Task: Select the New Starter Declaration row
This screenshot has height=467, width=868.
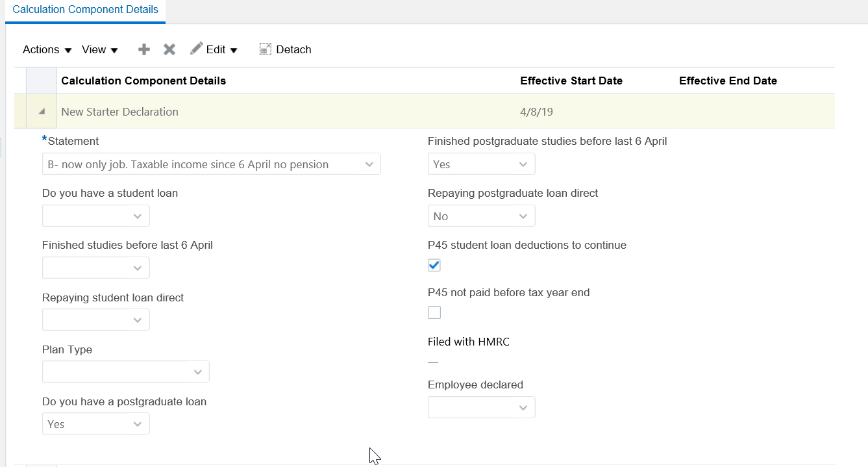Action: click(119, 111)
